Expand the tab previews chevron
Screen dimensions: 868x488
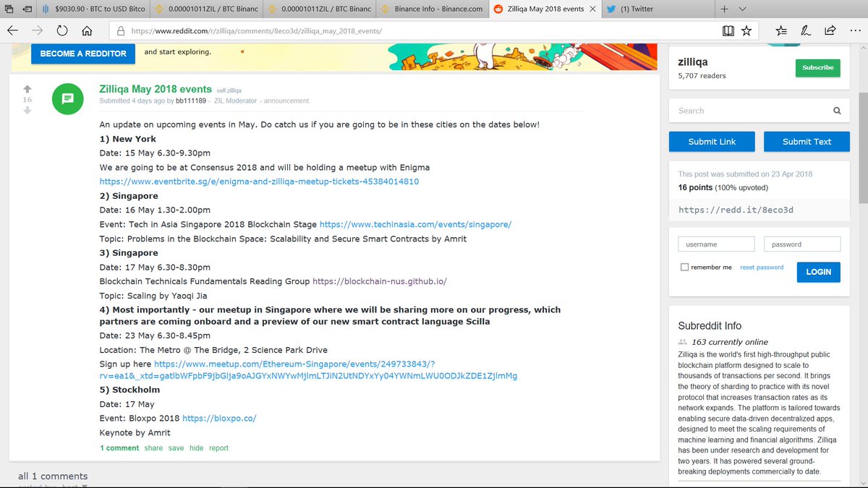point(744,9)
